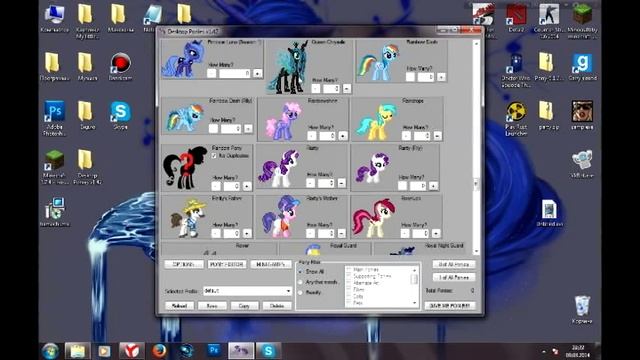Click the Roseluck pony sprite

[x=373, y=217]
